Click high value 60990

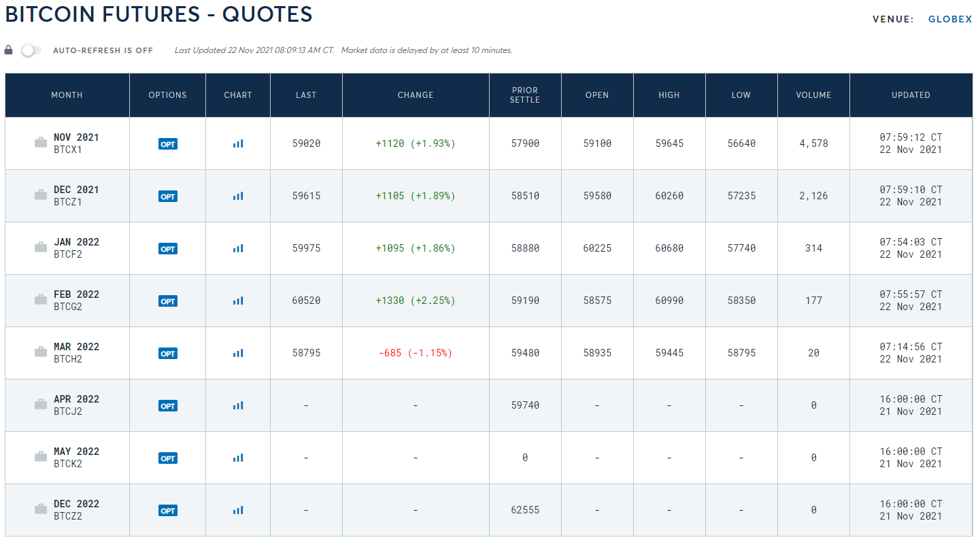click(x=669, y=301)
